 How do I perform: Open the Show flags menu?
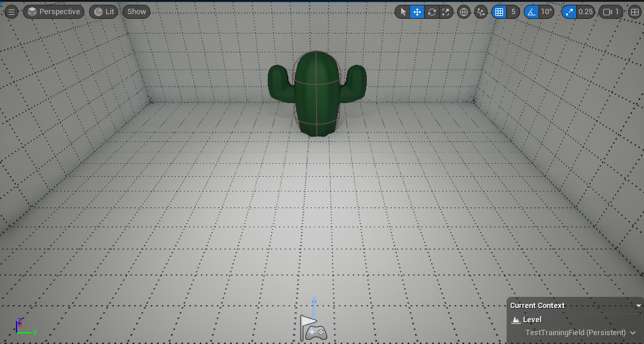(x=137, y=12)
